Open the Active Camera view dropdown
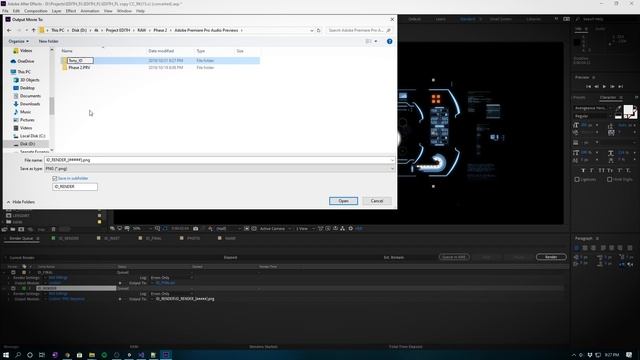Viewport: 640px width, 360px height. [274, 229]
